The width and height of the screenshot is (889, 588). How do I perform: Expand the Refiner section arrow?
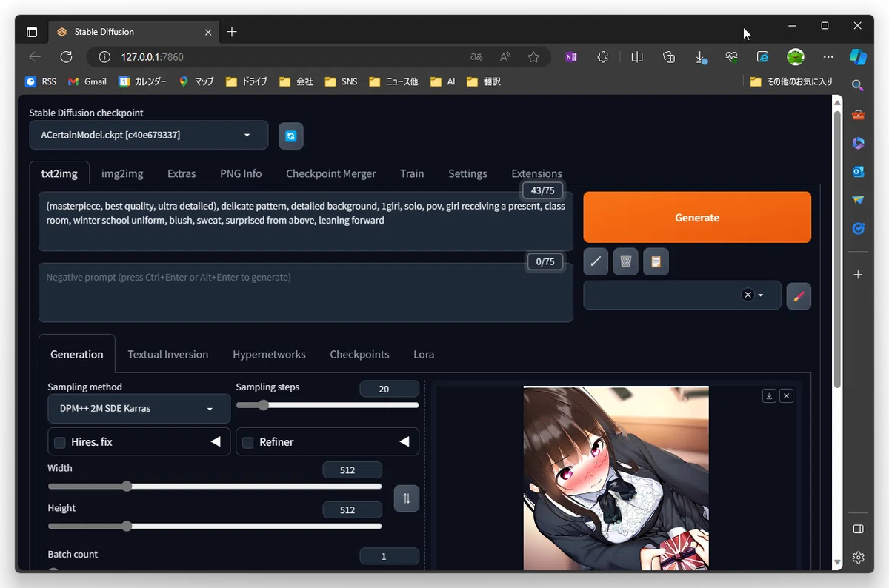pos(404,441)
